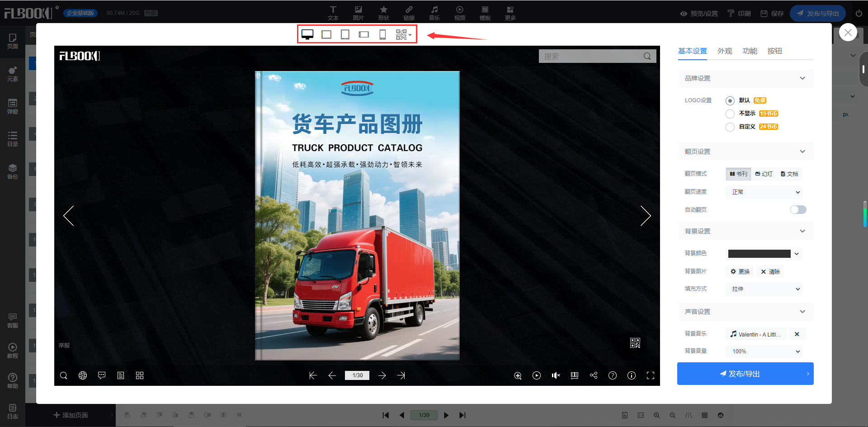
Task: Click the zoom in magnifier icon
Action: click(518, 375)
